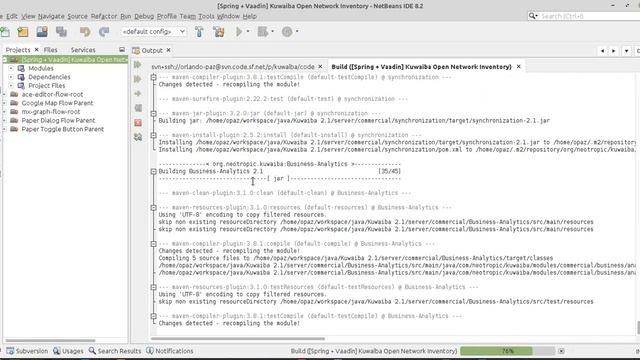
Task: Click the toolbar icon left of Undo
Action: click(62, 32)
